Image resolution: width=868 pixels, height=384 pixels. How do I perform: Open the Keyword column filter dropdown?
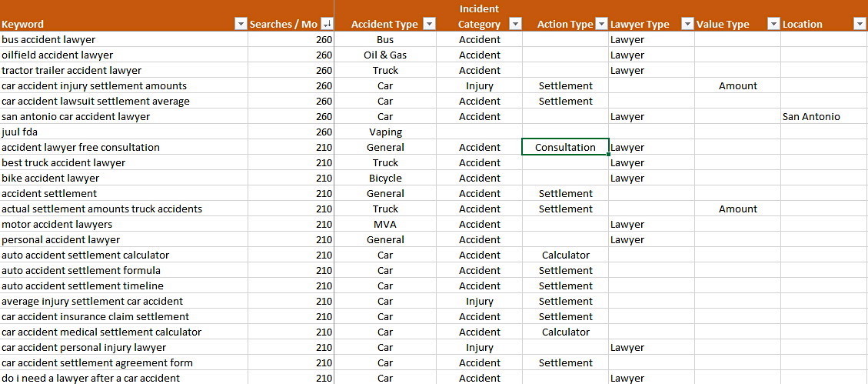240,24
